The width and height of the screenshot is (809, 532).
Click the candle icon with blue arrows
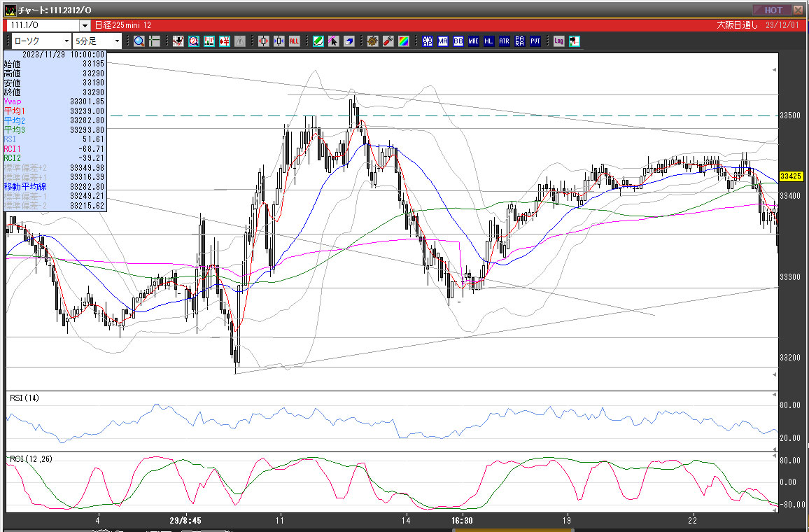pyautogui.click(x=279, y=41)
